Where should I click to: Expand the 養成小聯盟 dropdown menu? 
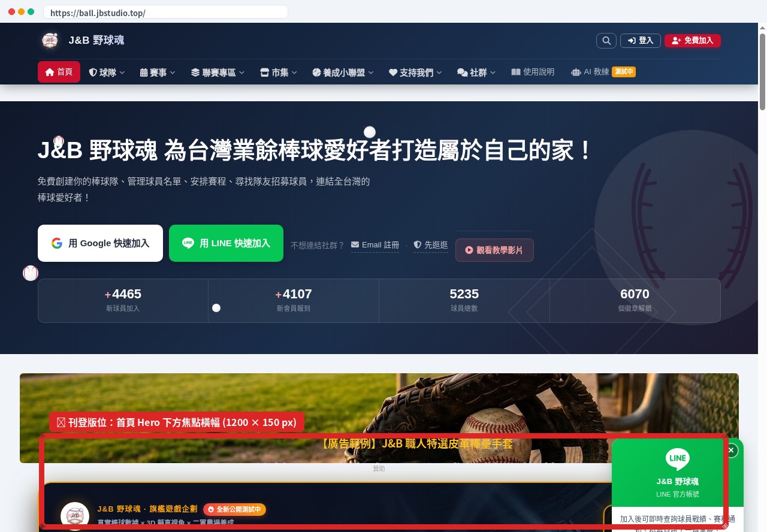(x=343, y=72)
